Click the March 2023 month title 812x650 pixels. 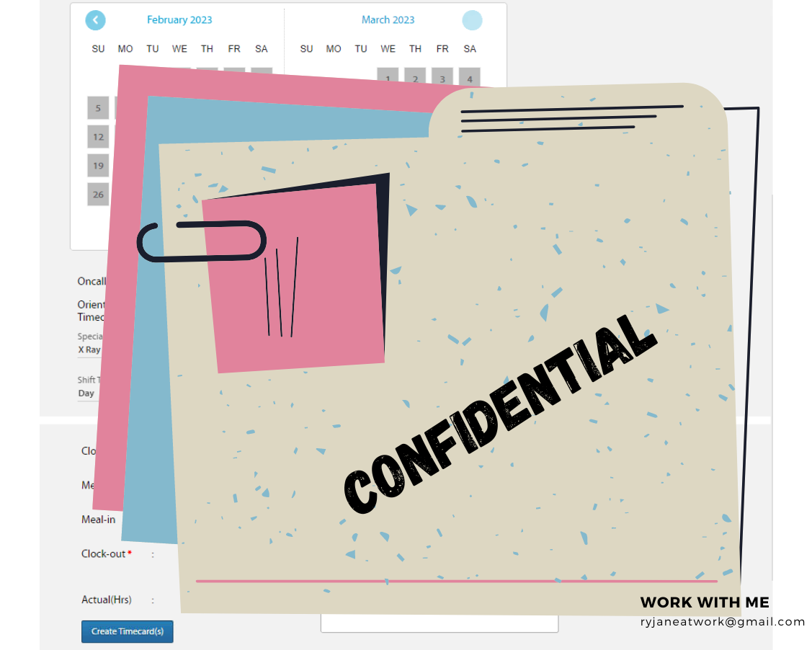click(388, 19)
